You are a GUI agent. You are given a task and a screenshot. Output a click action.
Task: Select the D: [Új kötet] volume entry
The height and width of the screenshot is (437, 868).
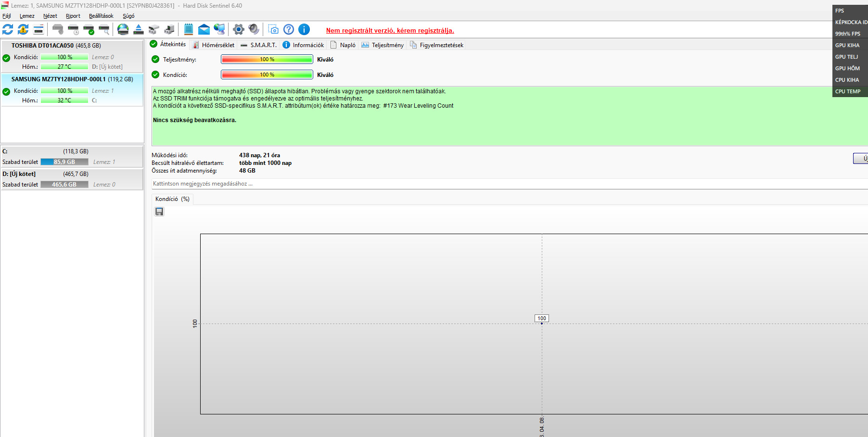click(x=72, y=179)
